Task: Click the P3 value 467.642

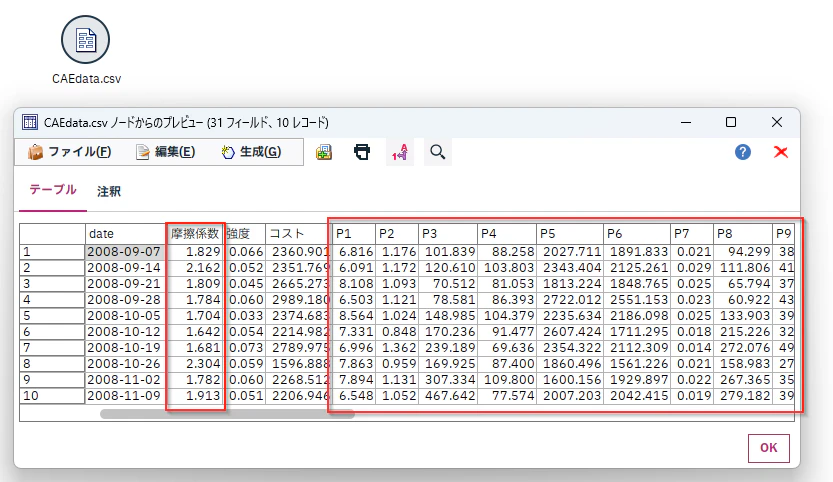Action: coord(448,396)
